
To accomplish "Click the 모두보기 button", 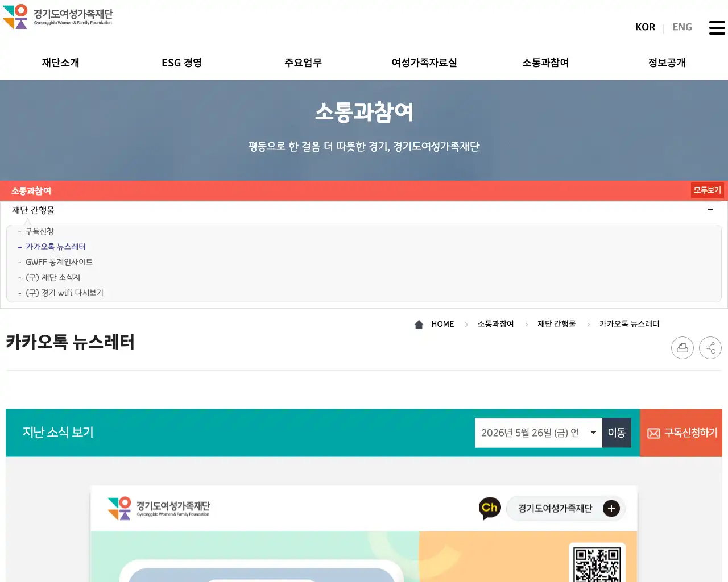I will click(x=707, y=190).
